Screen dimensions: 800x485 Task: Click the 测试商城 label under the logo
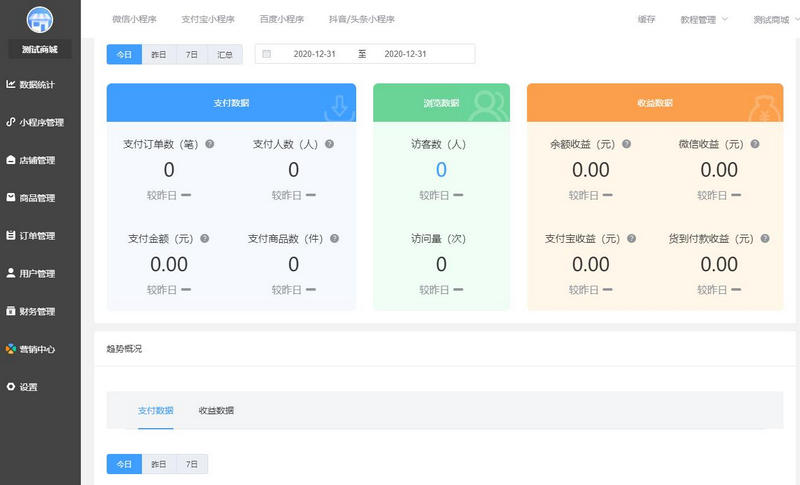coord(40,49)
